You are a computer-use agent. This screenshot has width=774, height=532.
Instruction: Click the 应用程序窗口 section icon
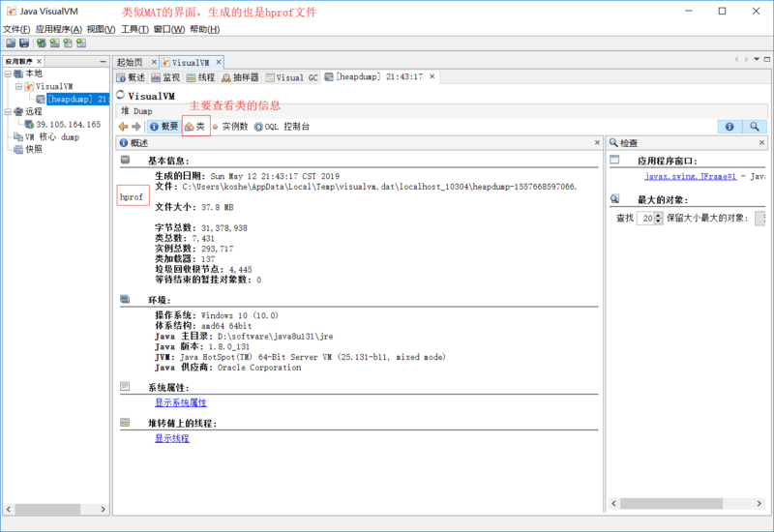coord(614,160)
